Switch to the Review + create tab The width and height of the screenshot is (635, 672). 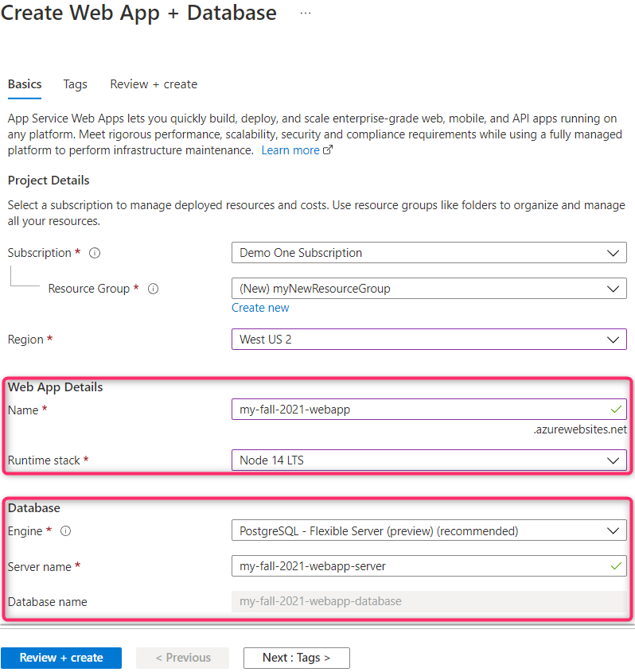coord(154,84)
